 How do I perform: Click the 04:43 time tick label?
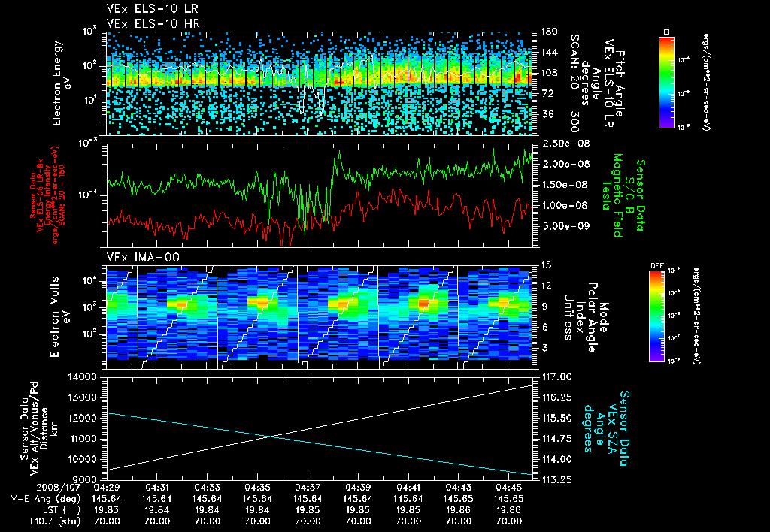[x=458, y=488]
